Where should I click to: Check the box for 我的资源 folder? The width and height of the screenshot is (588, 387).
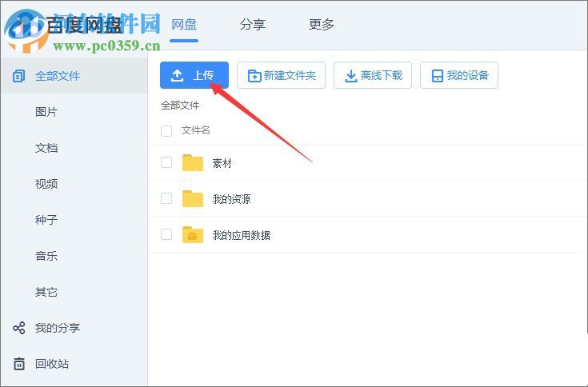pos(166,198)
